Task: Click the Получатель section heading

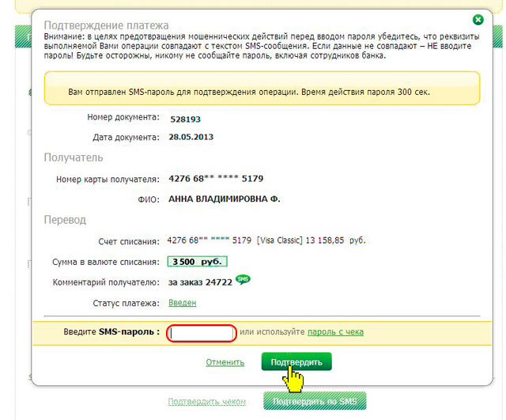Action: pyautogui.click(x=74, y=157)
